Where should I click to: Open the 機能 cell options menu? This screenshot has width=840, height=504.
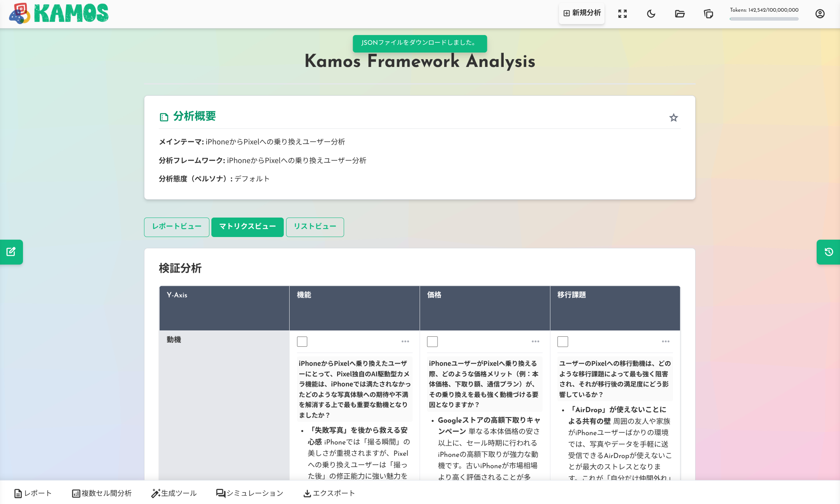click(405, 341)
